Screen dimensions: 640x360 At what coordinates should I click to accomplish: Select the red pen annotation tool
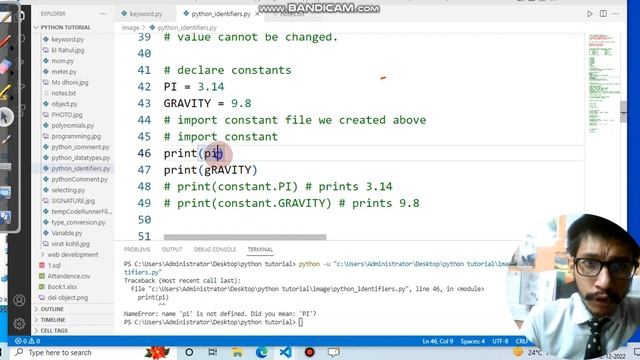click(x=5, y=41)
